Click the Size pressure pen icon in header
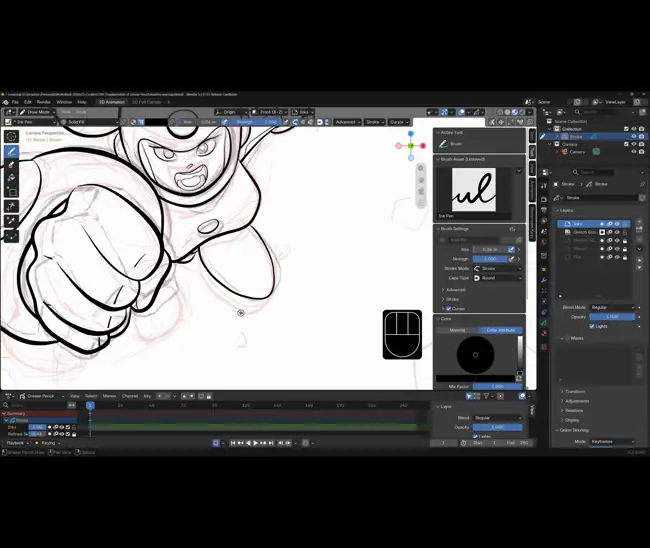 pos(224,122)
